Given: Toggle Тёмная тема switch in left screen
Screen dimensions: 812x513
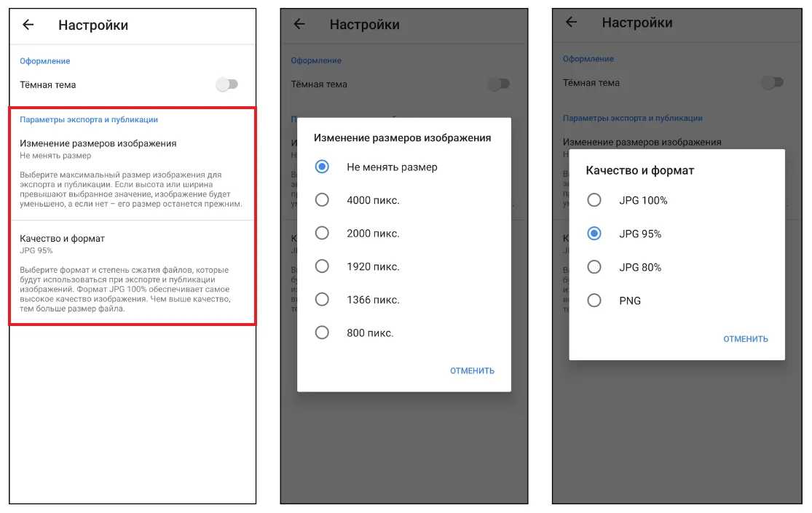Looking at the screenshot, I should 226,84.
